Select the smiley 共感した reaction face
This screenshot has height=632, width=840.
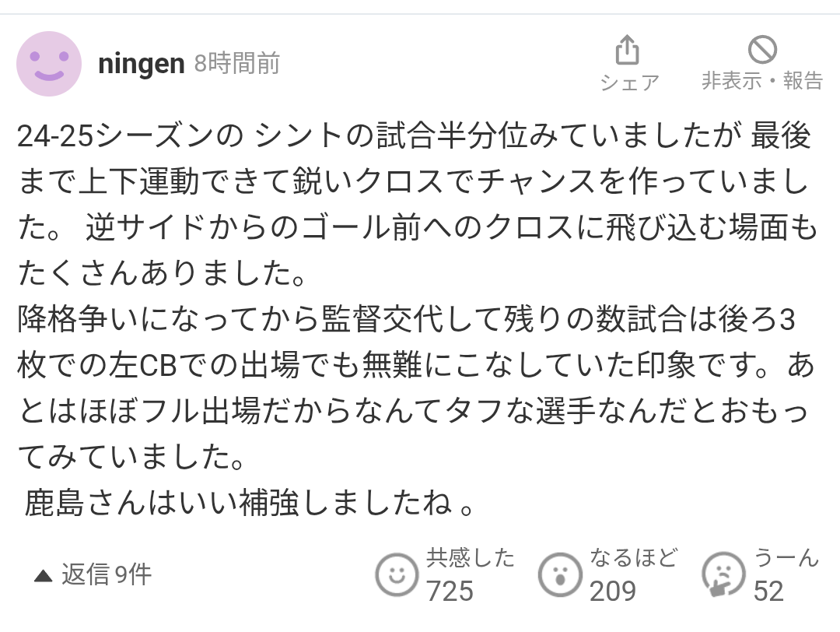coord(397,574)
